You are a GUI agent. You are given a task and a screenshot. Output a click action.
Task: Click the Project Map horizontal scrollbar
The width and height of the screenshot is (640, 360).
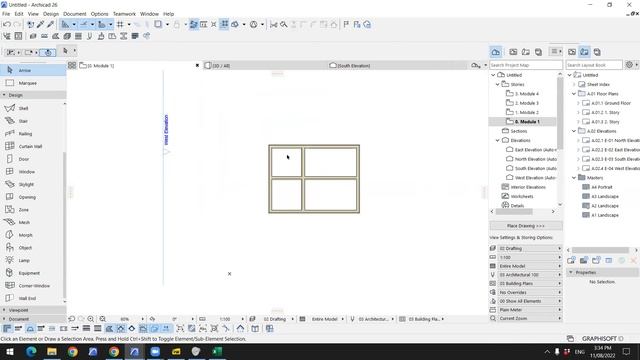(x=514, y=211)
